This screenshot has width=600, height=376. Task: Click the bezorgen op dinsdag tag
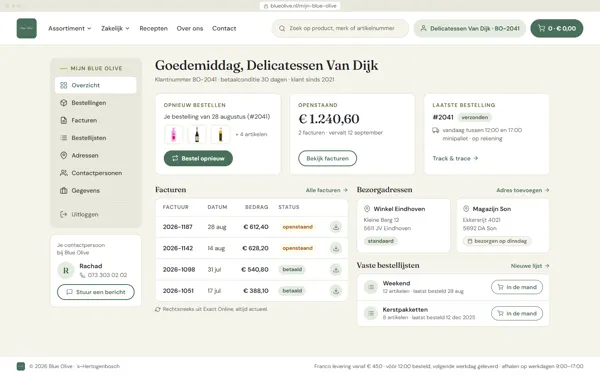[x=497, y=241]
